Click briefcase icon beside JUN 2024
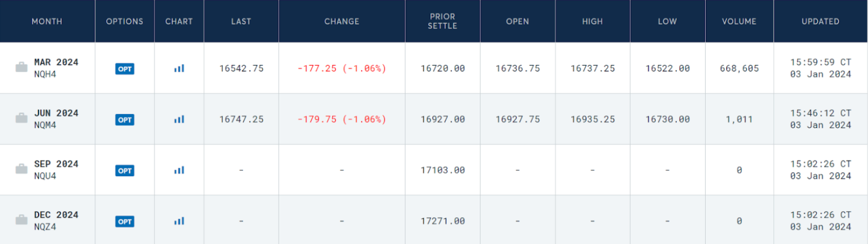 tap(21, 119)
